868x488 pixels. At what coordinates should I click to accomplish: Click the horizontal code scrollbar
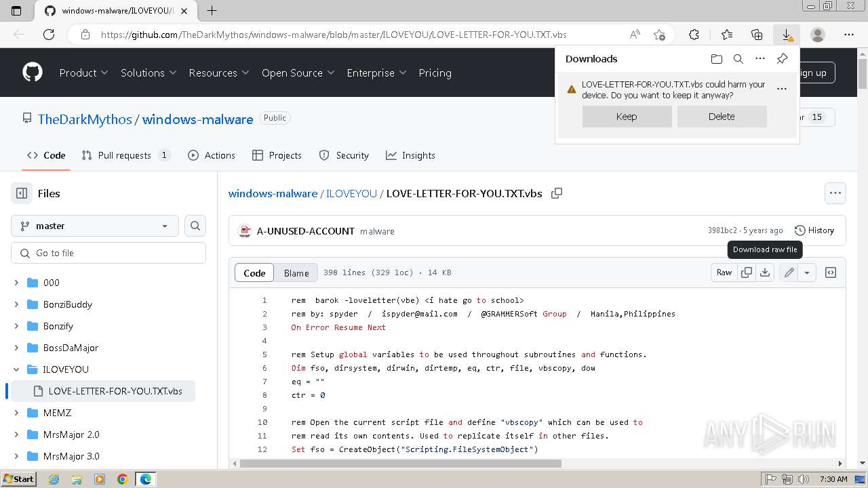pyautogui.click(x=401, y=464)
